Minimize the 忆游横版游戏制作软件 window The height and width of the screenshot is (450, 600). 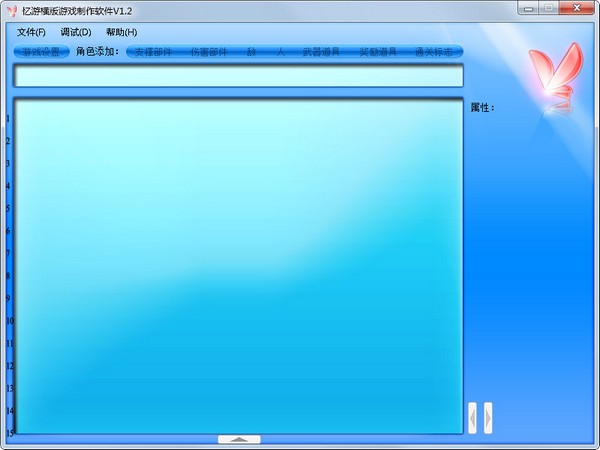(x=529, y=8)
